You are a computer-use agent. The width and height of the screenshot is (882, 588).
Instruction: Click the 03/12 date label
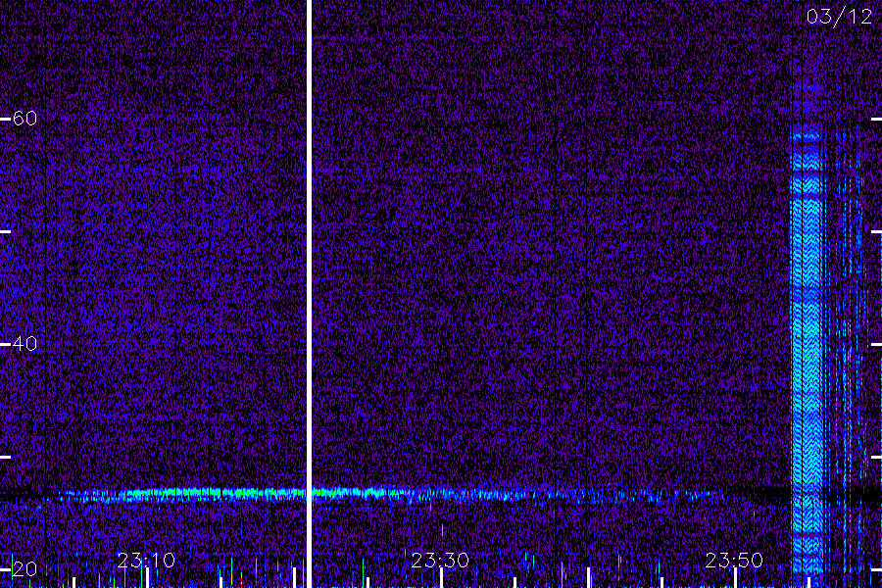click(839, 17)
